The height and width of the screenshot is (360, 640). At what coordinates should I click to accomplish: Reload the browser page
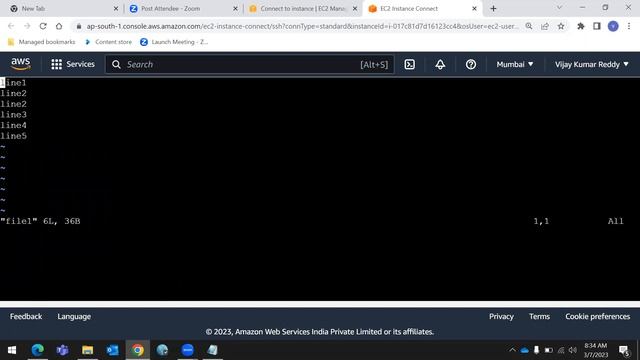pyautogui.click(x=43, y=26)
